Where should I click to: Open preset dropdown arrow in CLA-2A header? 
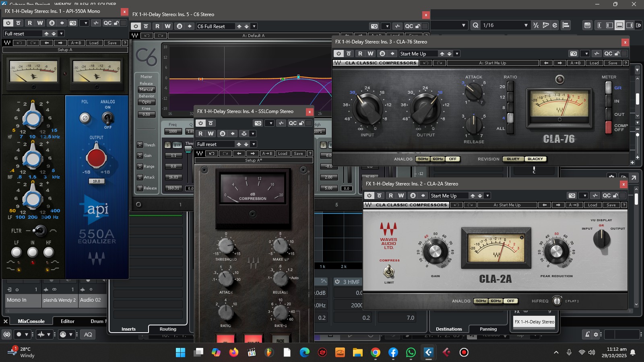[x=487, y=195]
